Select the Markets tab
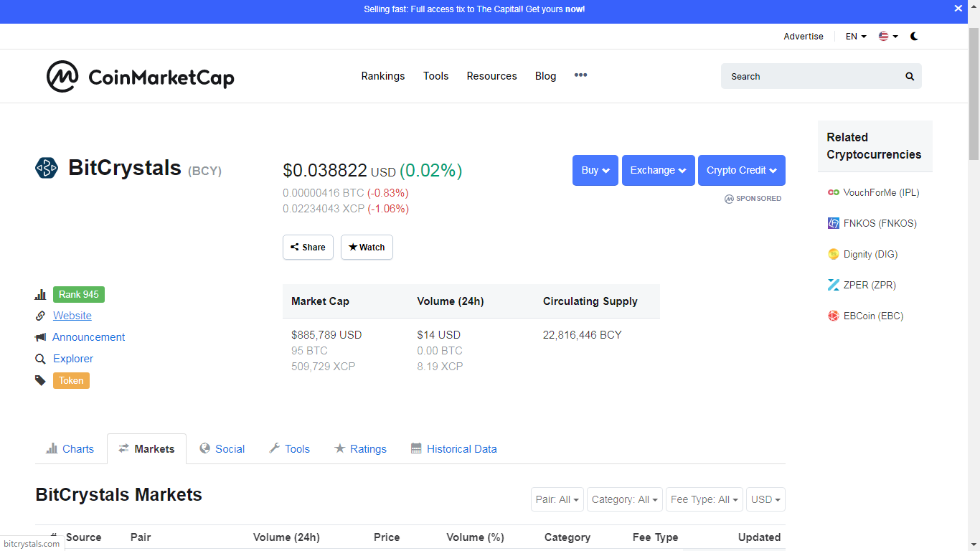The height and width of the screenshot is (551, 980). tap(146, 449)
